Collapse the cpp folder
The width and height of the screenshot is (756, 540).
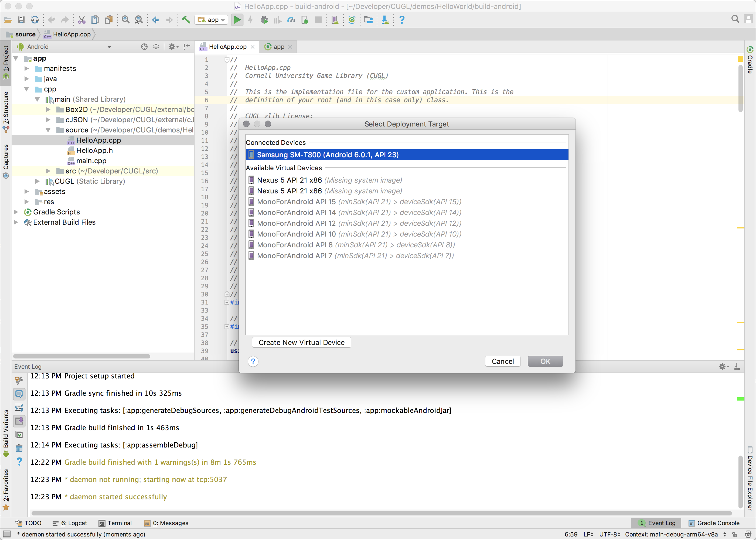point(27,89)
